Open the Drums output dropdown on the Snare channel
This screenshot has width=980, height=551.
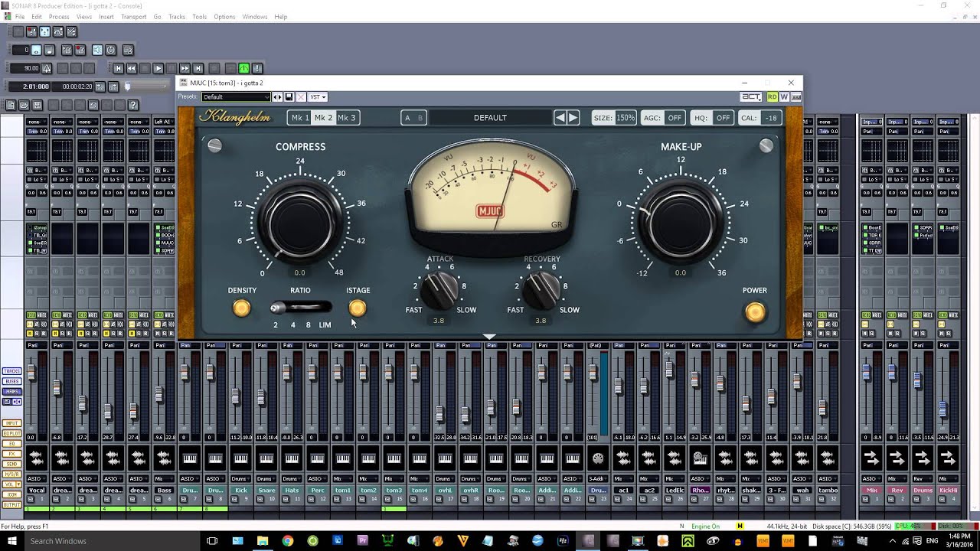(x=266, y=479)
